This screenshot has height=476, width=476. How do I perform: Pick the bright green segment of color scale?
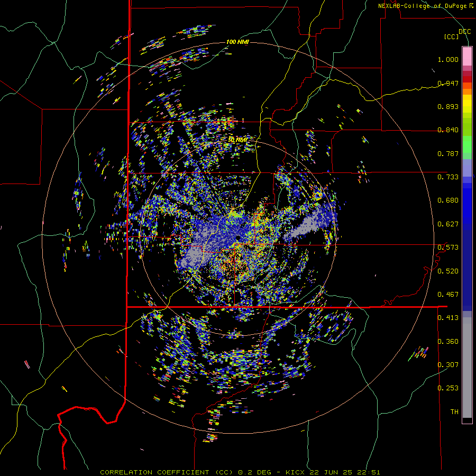467,145
